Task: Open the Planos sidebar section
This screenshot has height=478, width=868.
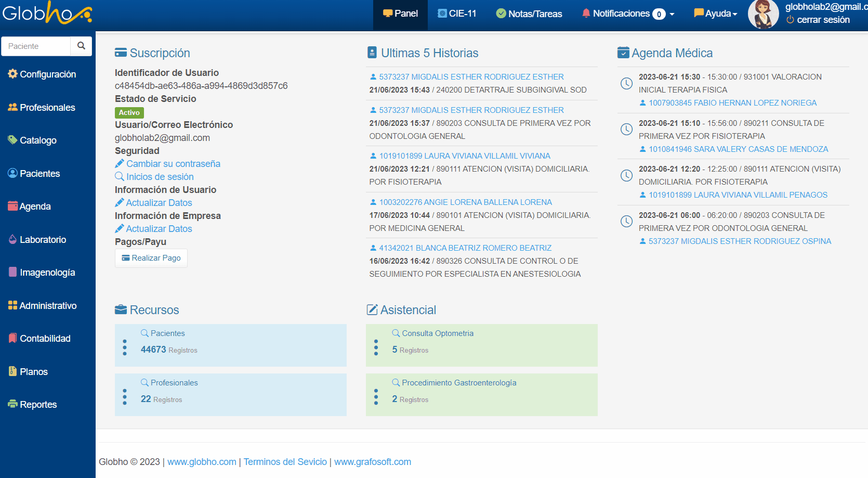Action: click(29, 372)
